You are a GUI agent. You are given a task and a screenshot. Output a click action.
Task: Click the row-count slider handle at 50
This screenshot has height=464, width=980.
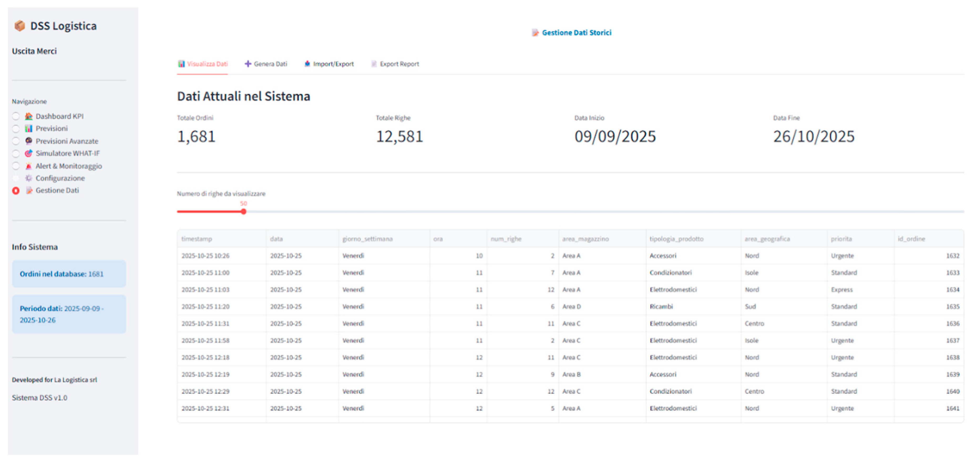243,212
